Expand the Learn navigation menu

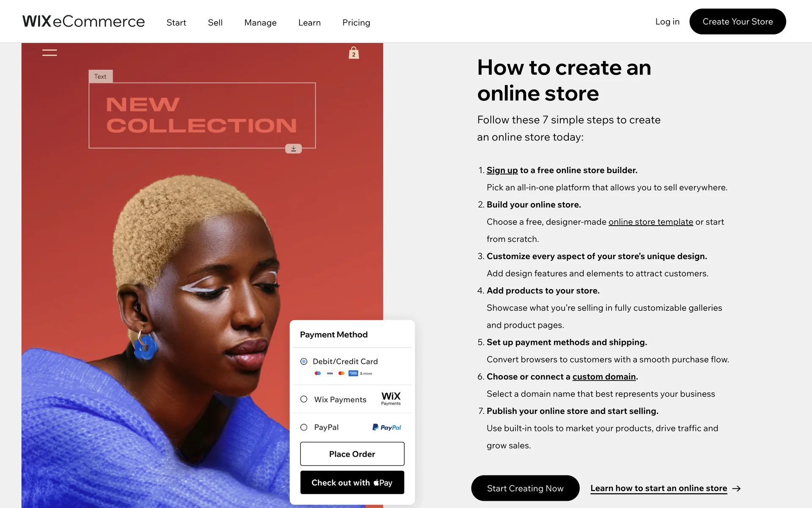[x=310, y=22]
